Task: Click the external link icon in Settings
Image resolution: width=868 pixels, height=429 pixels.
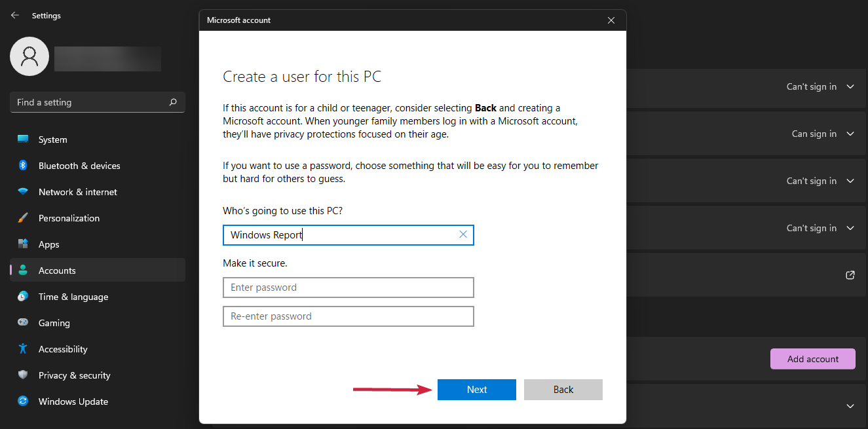Action: coord(850,275)
